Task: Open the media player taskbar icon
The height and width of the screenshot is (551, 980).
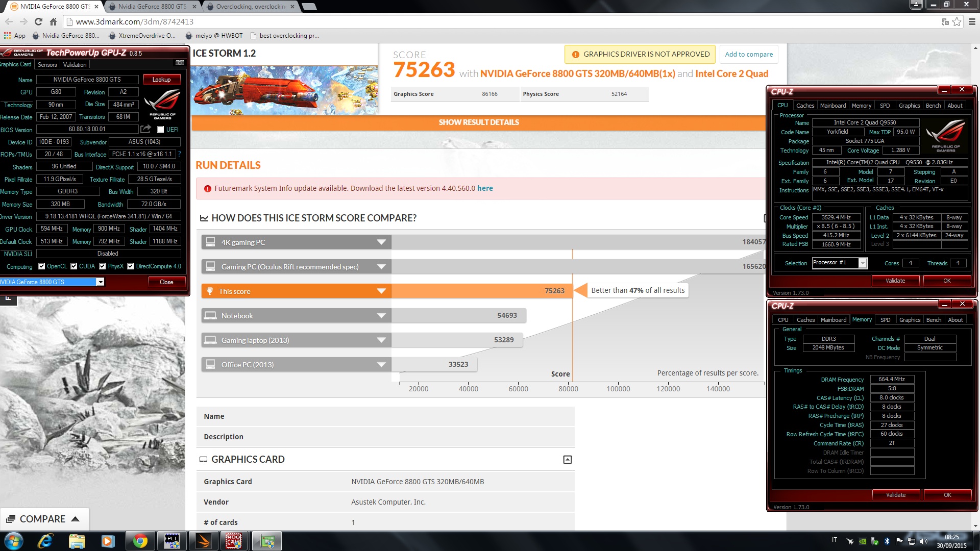Action: pos(108,541)
